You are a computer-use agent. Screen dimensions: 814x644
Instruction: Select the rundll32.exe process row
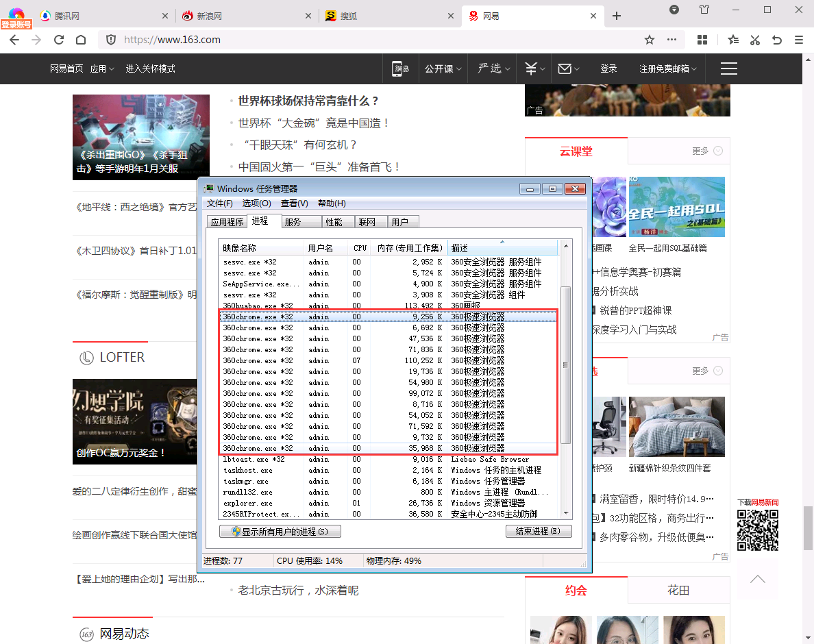(x=388, y=492)
